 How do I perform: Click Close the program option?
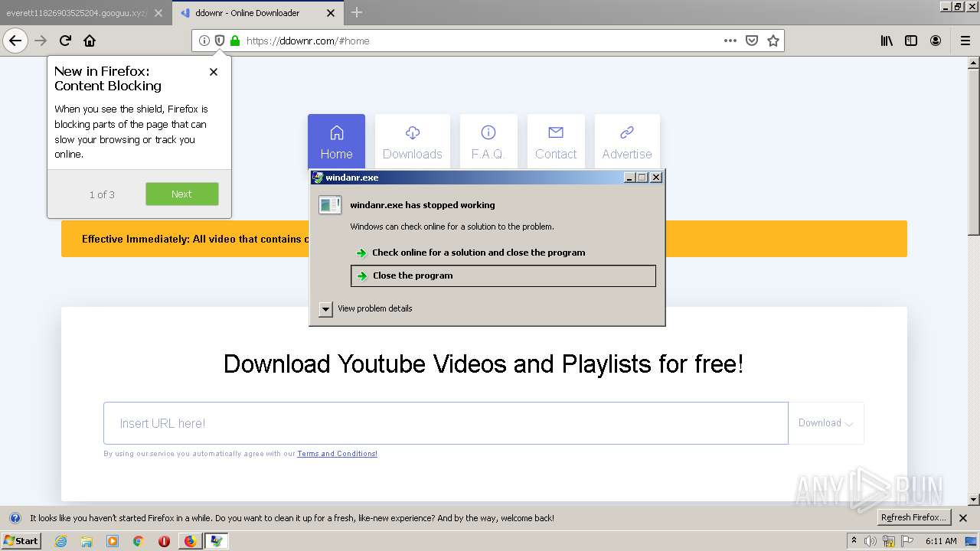tap(503, 275)
